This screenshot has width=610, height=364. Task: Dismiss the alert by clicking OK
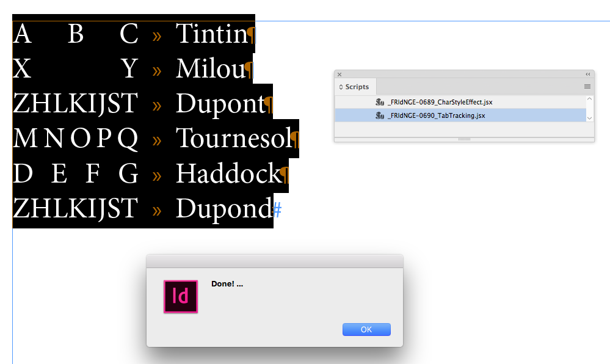(x=366, y=329)
